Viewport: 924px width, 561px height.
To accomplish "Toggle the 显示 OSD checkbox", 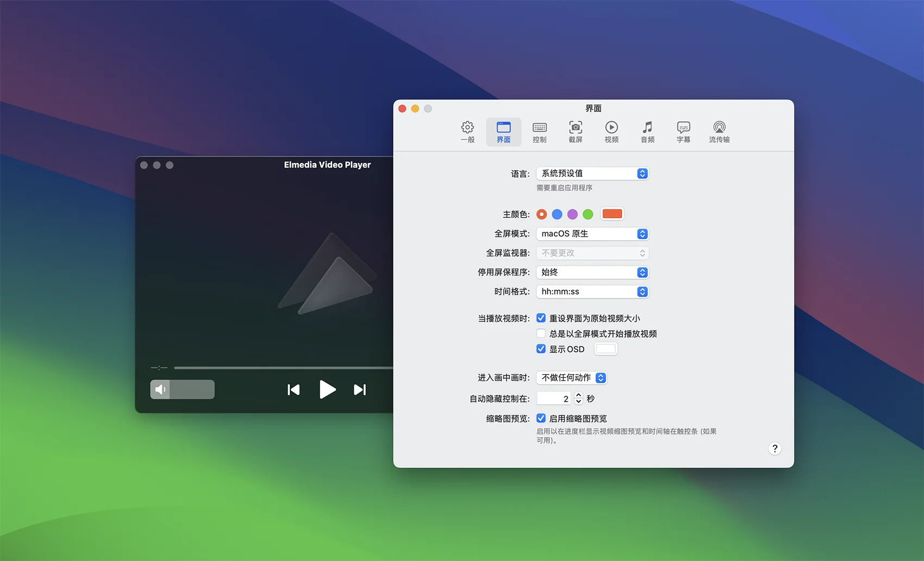I will [541, 349].
